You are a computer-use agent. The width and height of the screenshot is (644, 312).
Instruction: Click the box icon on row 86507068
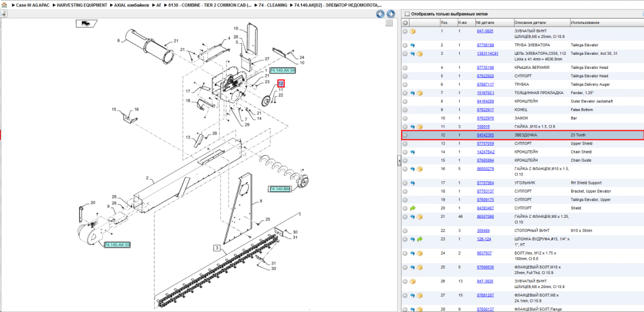(419, 217)
